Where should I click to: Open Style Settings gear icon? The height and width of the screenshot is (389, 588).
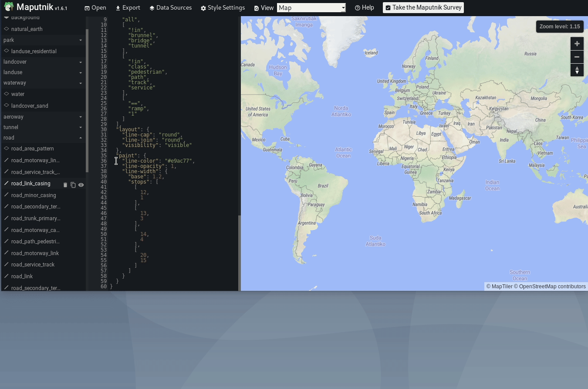point(203,7)
